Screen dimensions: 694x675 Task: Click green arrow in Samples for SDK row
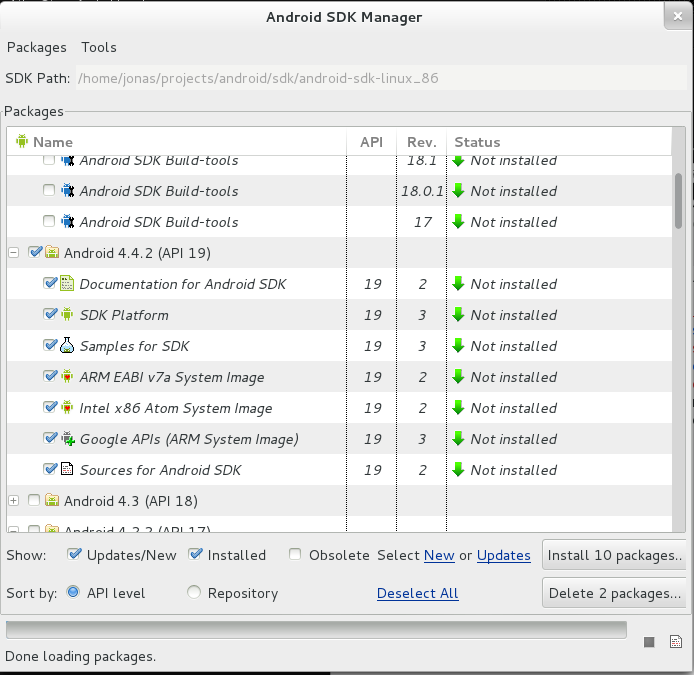tap(459, 345)
